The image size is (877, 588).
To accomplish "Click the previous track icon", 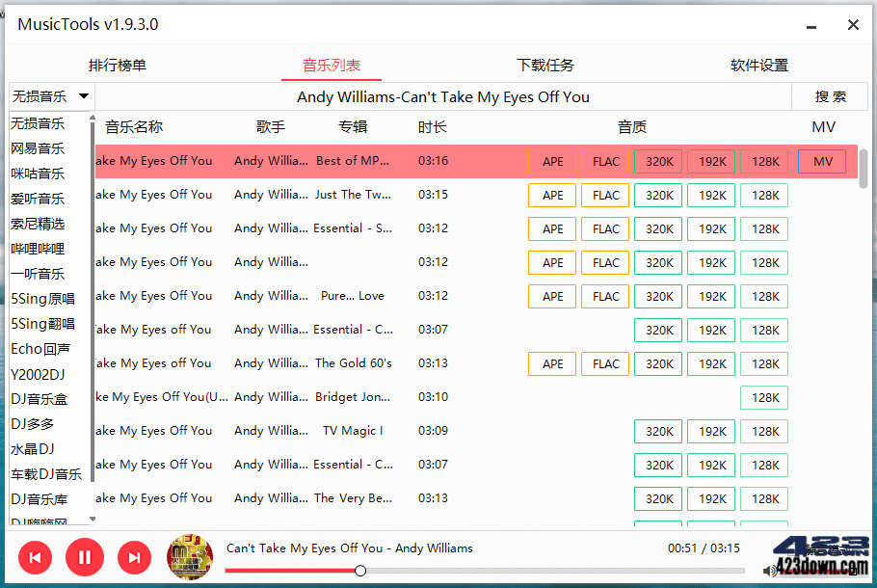I will [36, 557].
